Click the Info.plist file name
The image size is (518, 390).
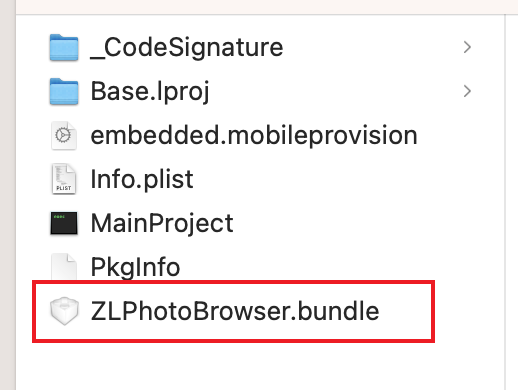(x=142, y=179)
